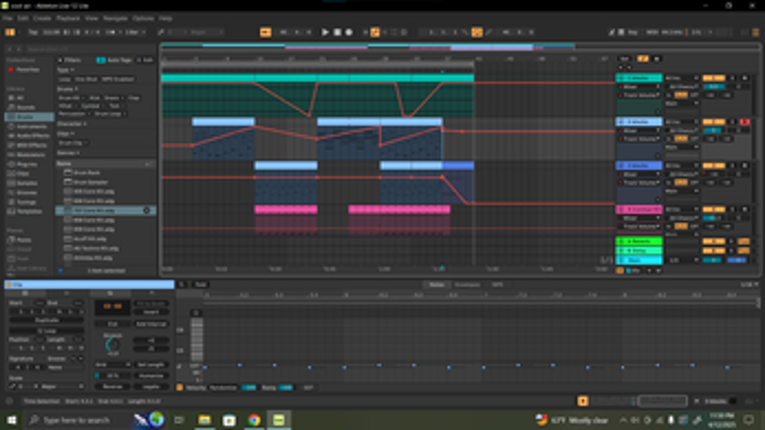
Task: Click the Stop transport button
Action: (x=337, y=32)
